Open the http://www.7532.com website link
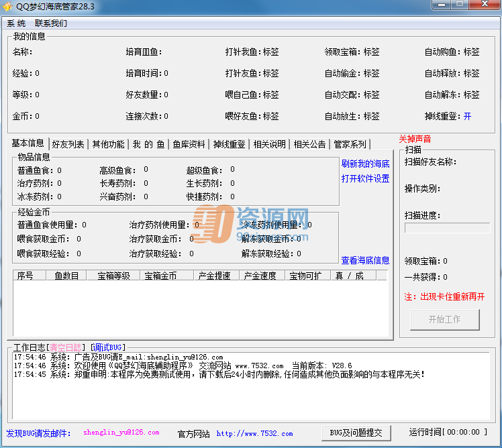 pyautogui.click(x=254, y=434)
